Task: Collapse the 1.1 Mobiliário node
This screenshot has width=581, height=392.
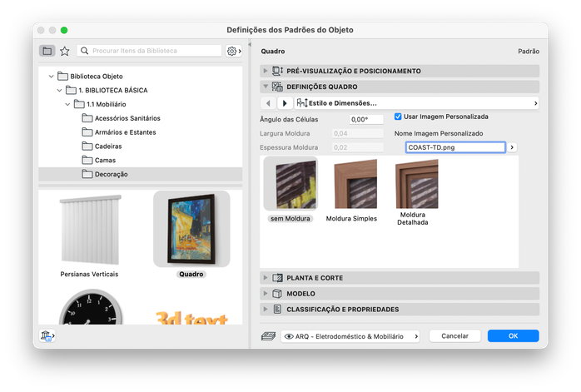Action: (x=67, y=105)
